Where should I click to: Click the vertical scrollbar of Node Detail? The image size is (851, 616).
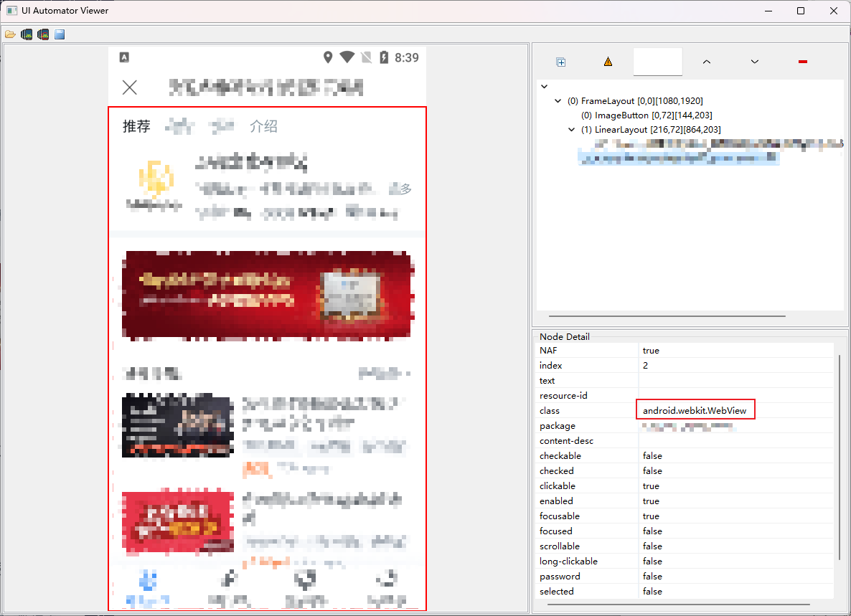[x=839, y=458]
